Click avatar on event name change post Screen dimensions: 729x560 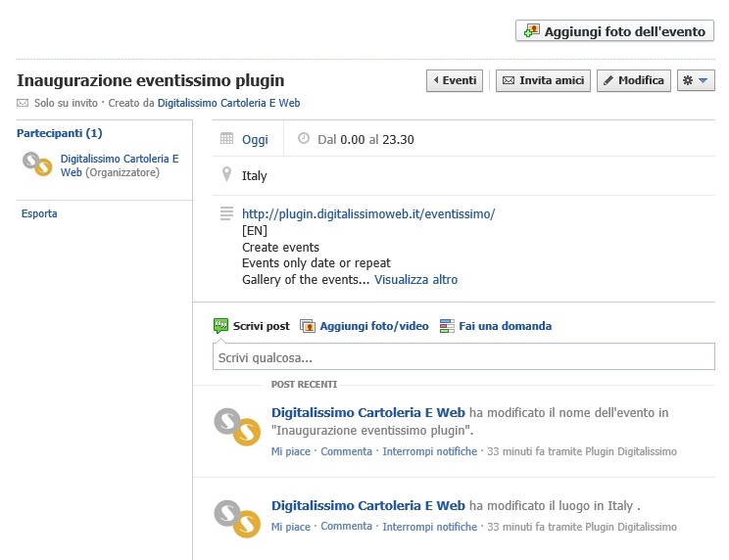pyautogui.click(x=237, y=427)
